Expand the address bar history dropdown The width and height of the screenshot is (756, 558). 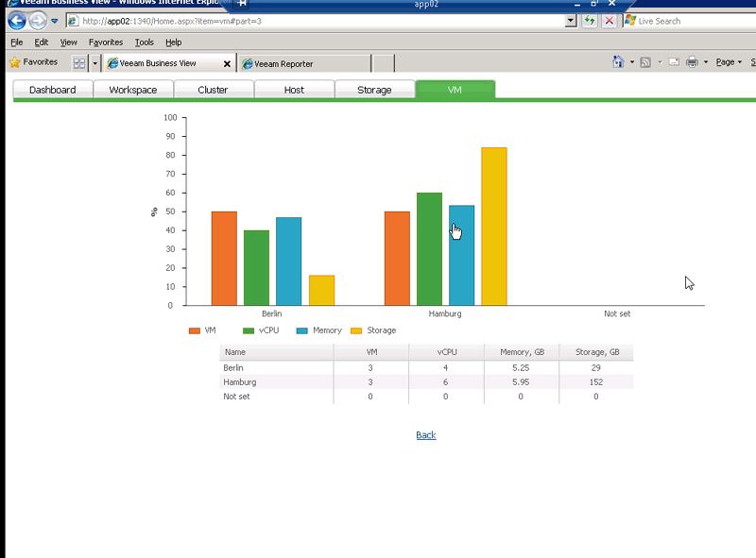pyautogui.click(x=570, y=21)
